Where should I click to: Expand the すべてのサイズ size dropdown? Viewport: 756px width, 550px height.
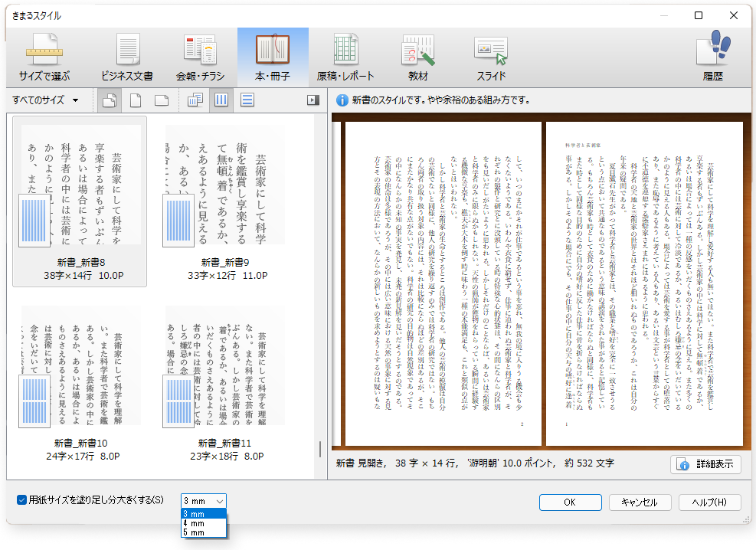click(46, 100)
